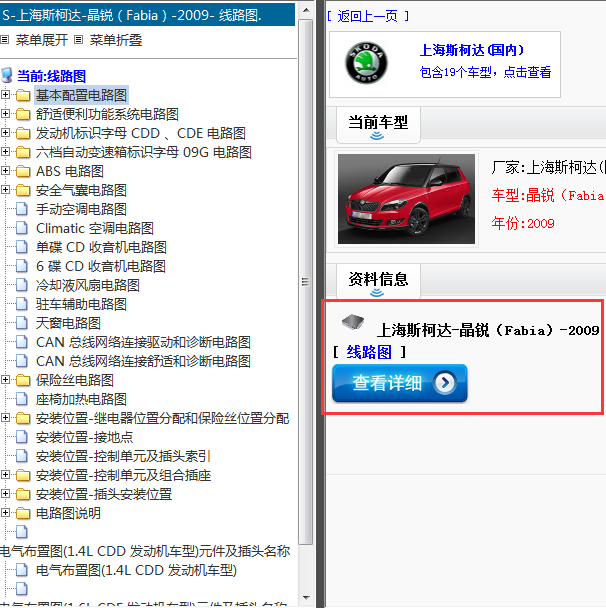Open the 返回上一页 link
The width and height of the screenshot is (606, 608).
(368, 16)
